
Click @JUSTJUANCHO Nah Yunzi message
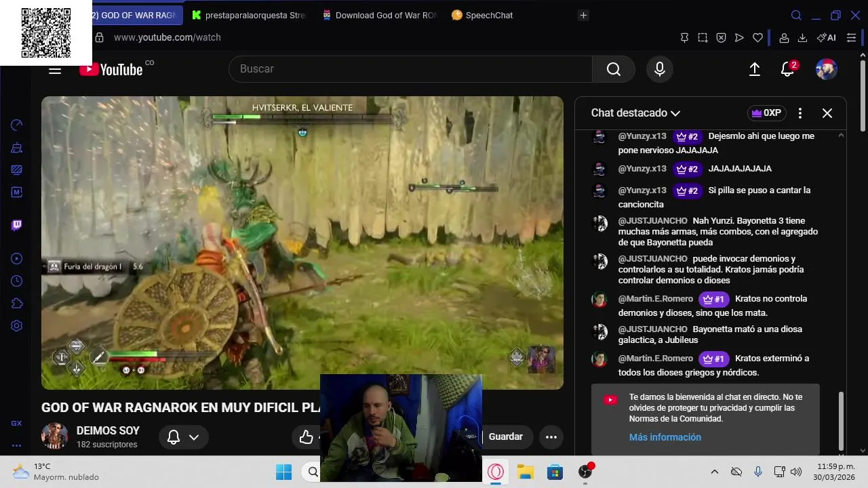[705, 232]
